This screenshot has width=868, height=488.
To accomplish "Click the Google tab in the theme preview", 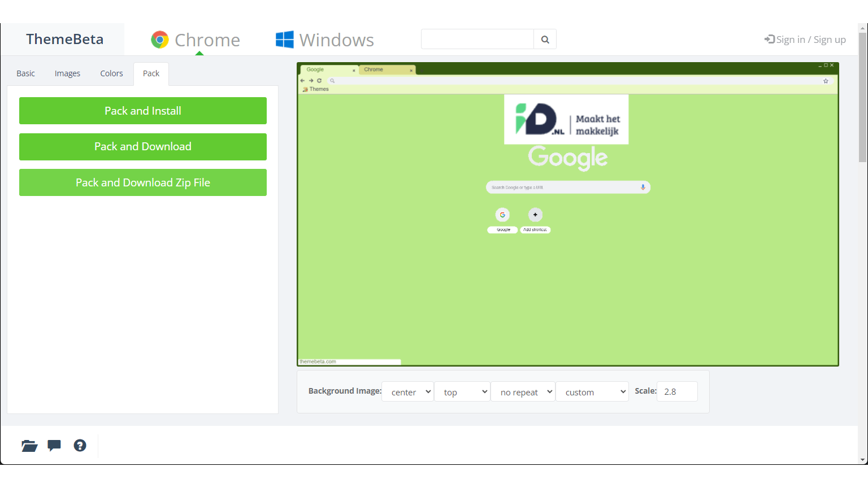I will (330, 70).
